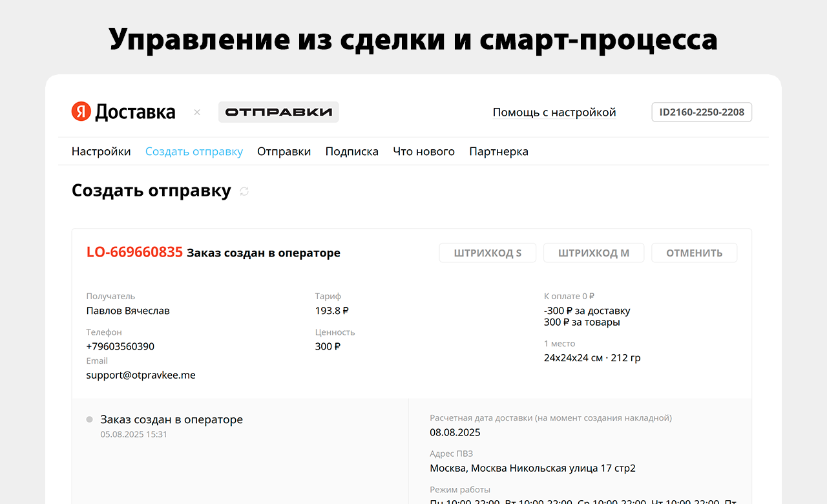
Task: Click the pickup point address on Никольская улица
Action: (x=532, y=468)
